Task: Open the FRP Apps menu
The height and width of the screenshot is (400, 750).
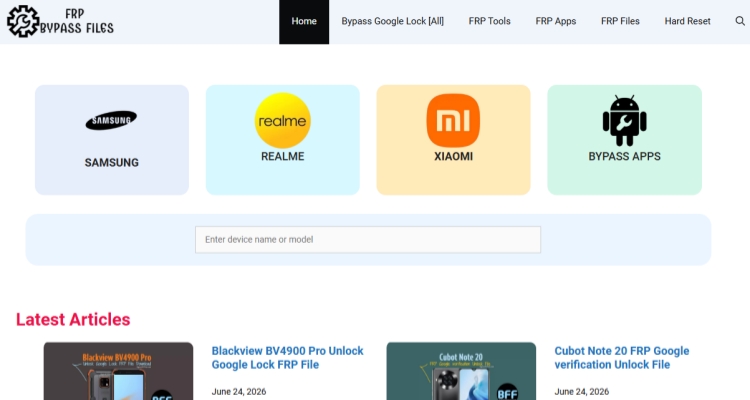Action: pos(556,22)
